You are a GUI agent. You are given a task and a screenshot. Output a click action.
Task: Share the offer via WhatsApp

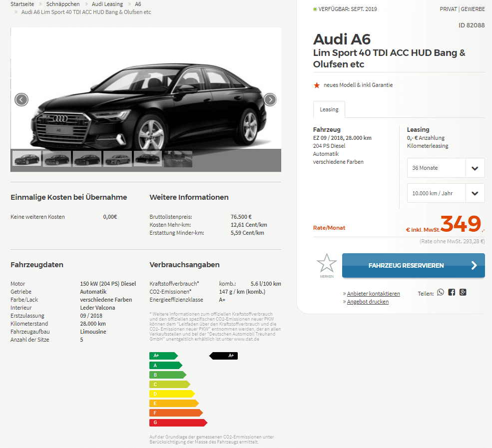coord(441,292)
